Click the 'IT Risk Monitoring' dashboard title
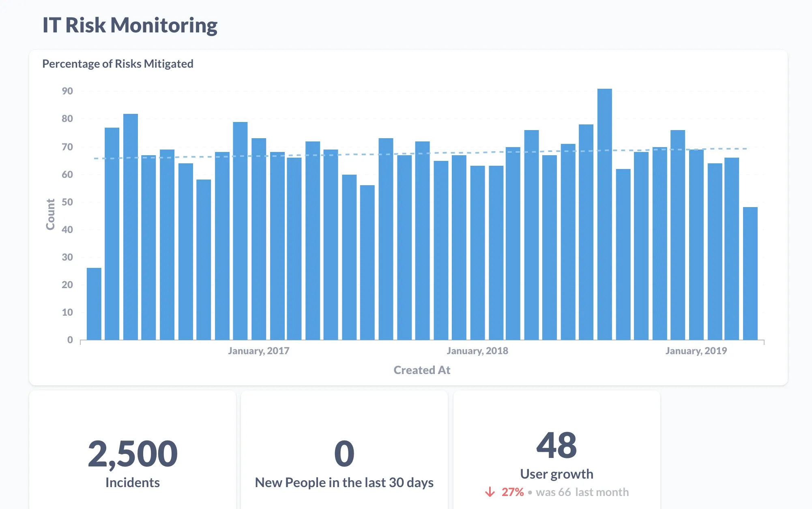The width and height of the screenshot is (812, 509). [130, 25]
